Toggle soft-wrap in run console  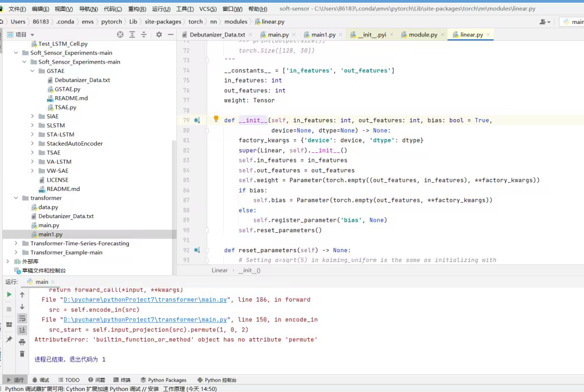click(x=22, y=318)
